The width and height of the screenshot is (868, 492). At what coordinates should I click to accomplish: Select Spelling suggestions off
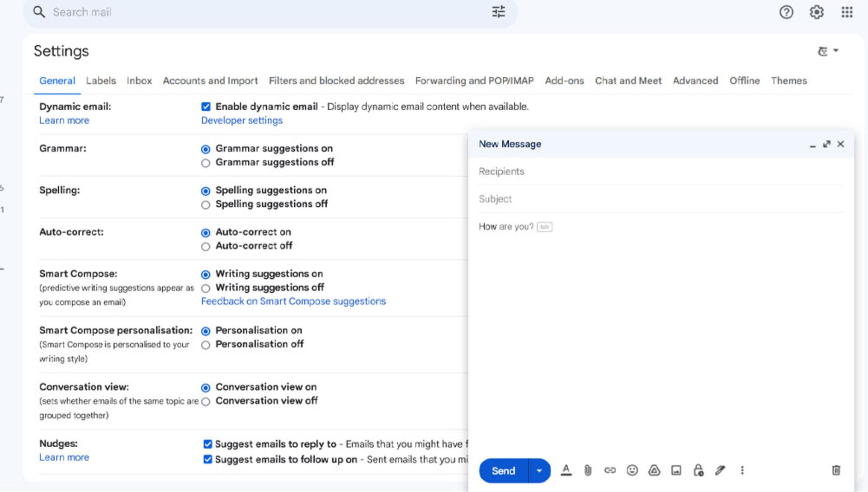(206, 205)
